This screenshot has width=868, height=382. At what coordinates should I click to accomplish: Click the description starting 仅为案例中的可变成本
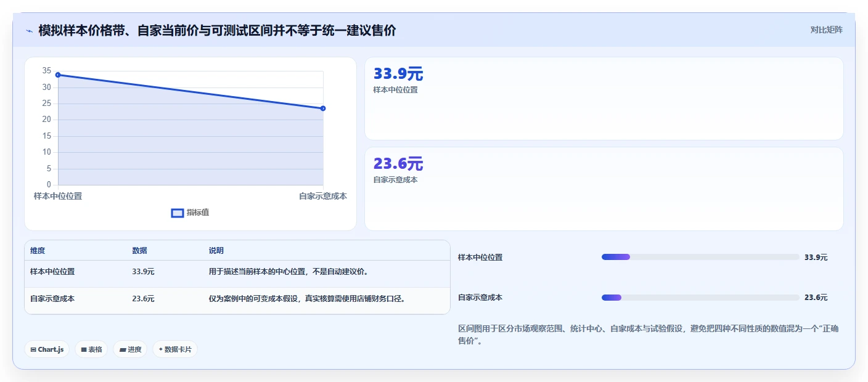tap(307, 299)
